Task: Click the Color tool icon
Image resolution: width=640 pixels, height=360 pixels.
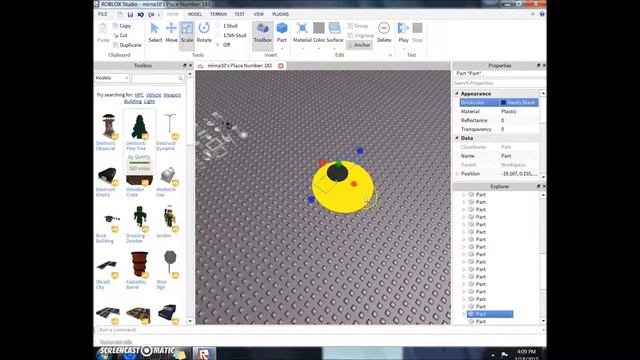Action: click(319, 28)
